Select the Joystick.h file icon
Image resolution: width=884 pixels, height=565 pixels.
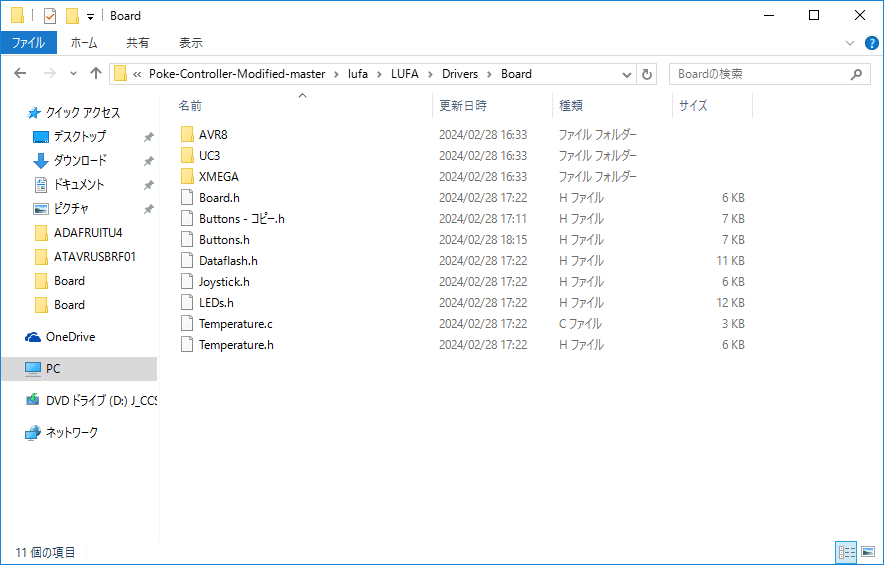click(187, 281)
